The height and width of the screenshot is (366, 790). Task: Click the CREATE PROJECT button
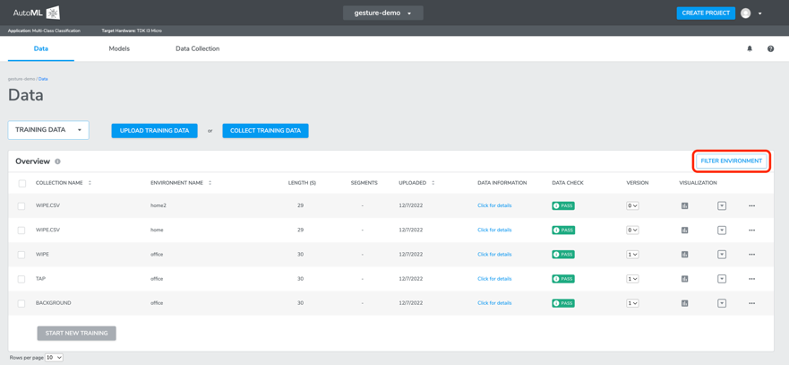click(x=705, y=13)
